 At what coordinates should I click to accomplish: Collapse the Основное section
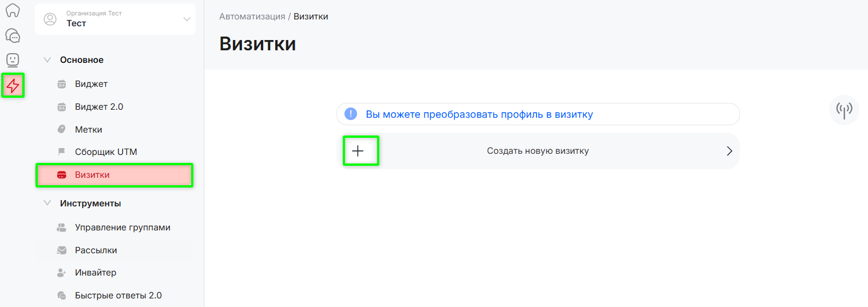point(47,60)
